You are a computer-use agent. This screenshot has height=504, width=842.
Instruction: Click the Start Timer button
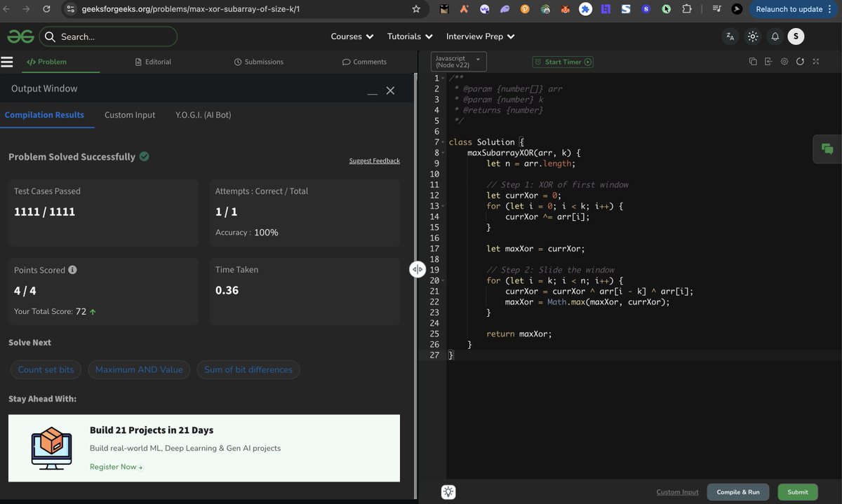[563, 62]
